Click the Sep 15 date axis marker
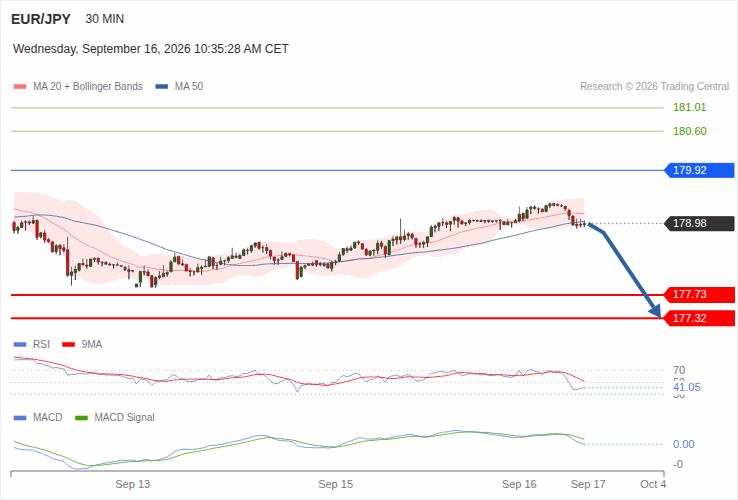 pos(336,484)
